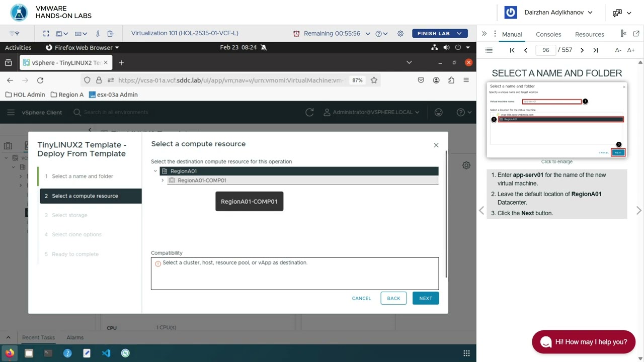Click the send text cursor icon
Viewport: 644px width, 362px height.
[98, 34]
